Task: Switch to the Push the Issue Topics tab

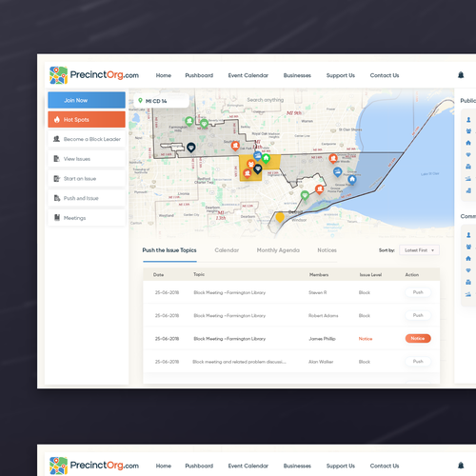Action: pos(169,250)
